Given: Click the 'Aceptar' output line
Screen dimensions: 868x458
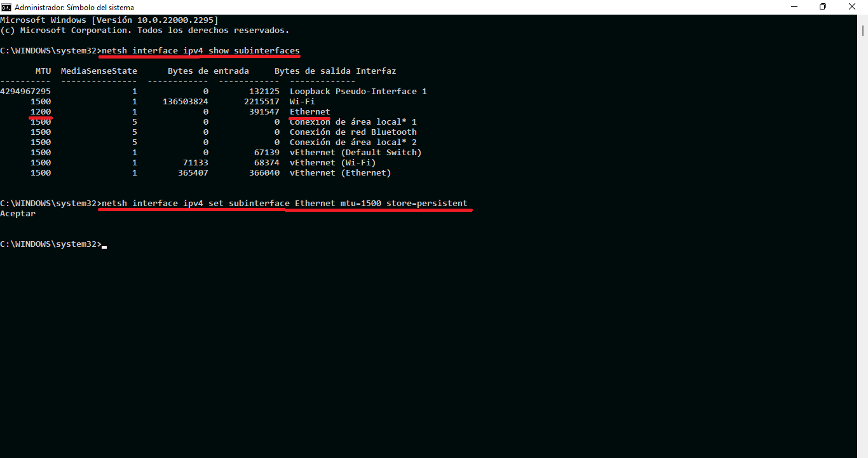Looking at the screenshot, I should coord(18,213).
